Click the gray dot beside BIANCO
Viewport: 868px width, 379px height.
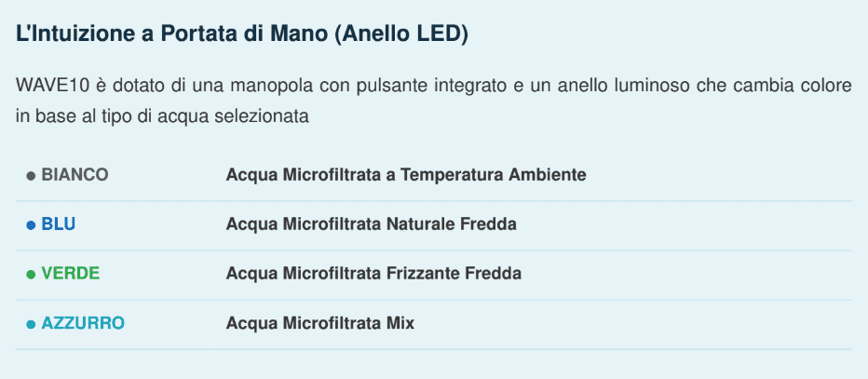[31, 177]
